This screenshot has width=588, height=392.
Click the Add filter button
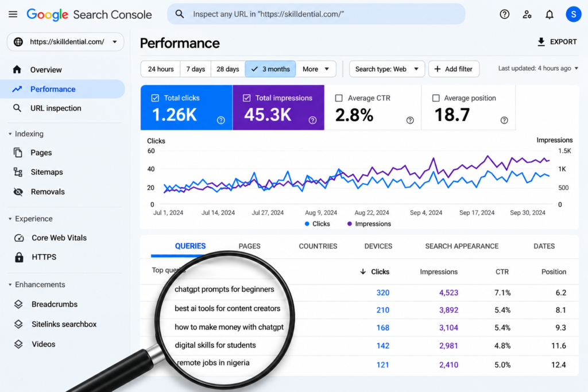coord(454,69)
